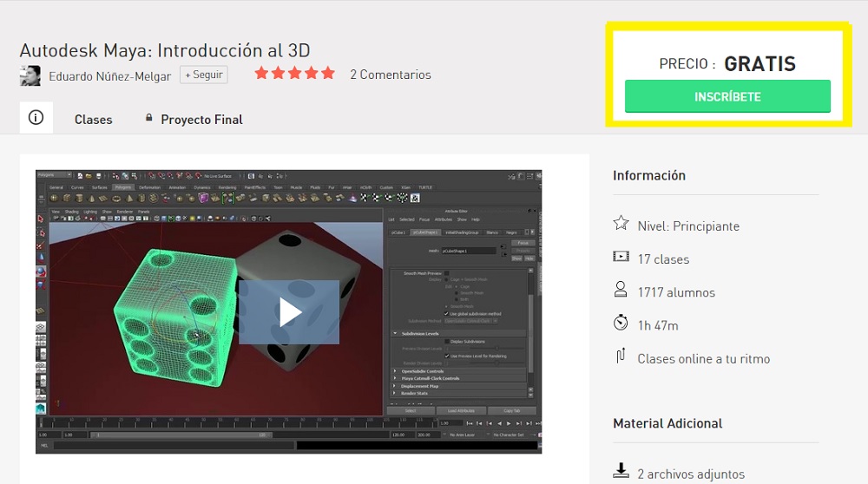Click the lock icon beside Proyecto Final
This screenshot has height=484, width=868.
coord(149,118)
